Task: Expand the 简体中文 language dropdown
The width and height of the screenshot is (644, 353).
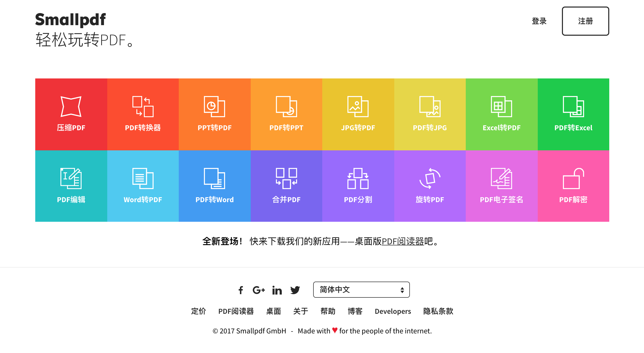Action: click(x=362, y=290)
